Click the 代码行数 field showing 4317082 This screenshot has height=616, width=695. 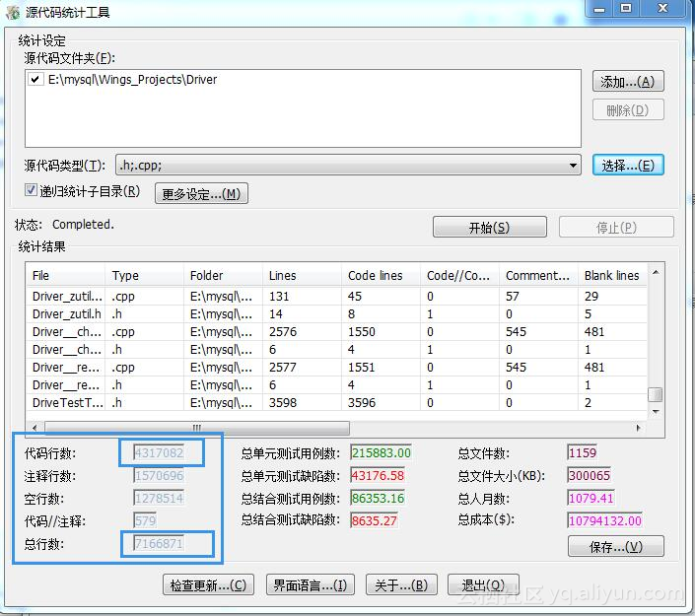(159, 453)
